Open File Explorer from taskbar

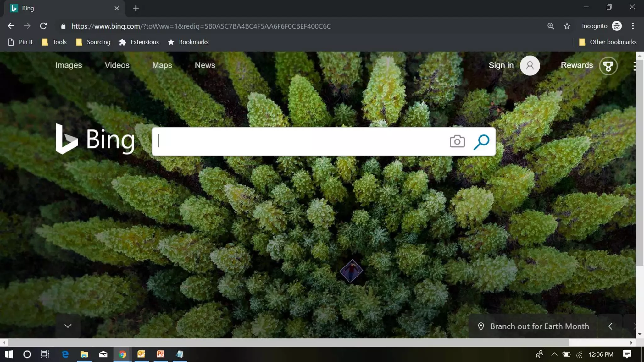click(x=84, y=354)
